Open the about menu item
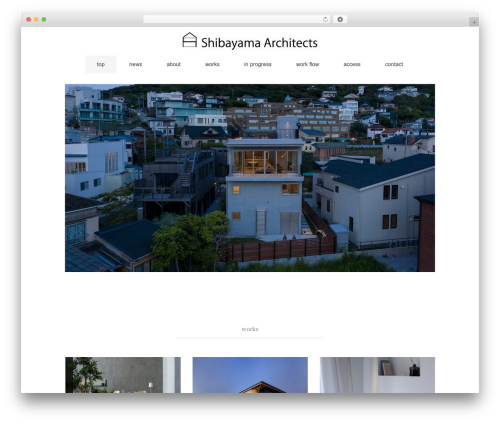 click(173, 64)
